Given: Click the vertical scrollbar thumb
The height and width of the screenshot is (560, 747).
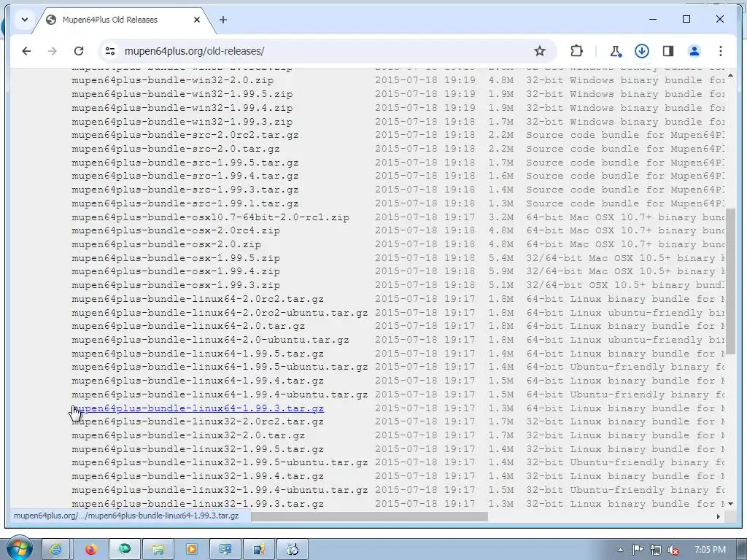Looking at the screenshot, I should 730,281.
